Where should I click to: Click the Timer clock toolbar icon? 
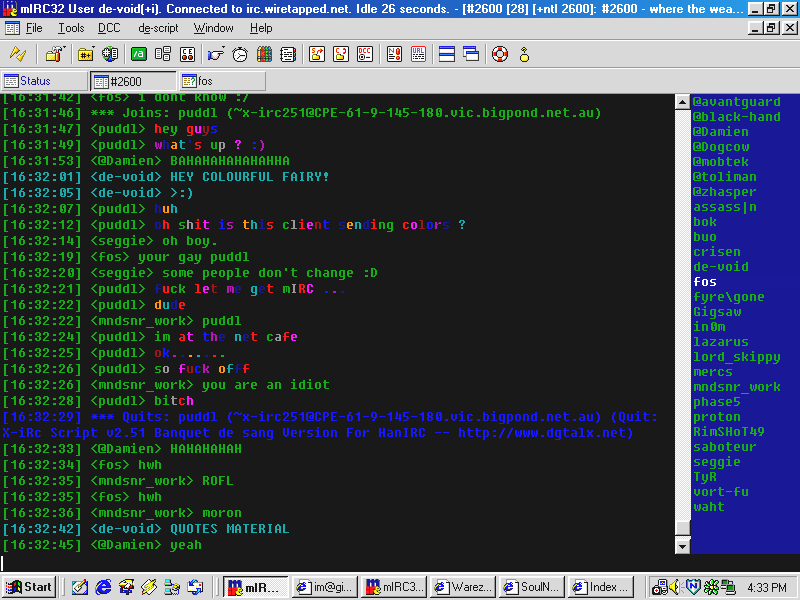click(x=240, y=54)
